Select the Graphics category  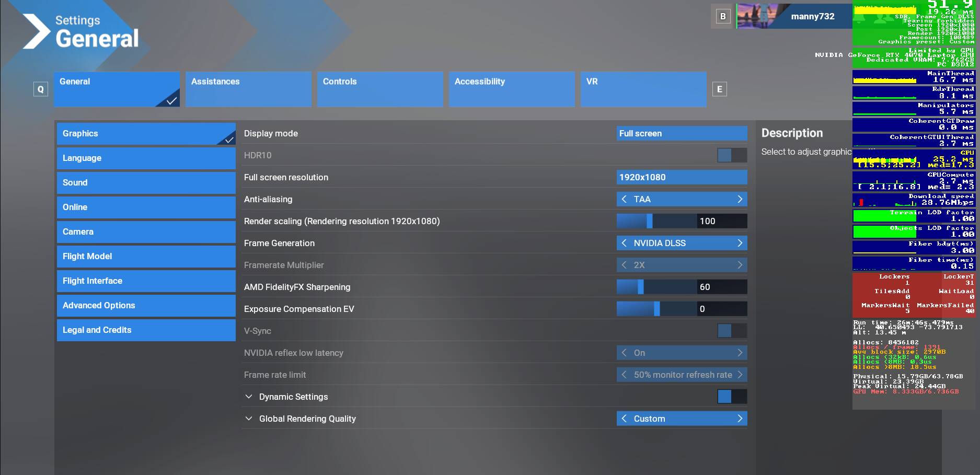coord(146,134)
